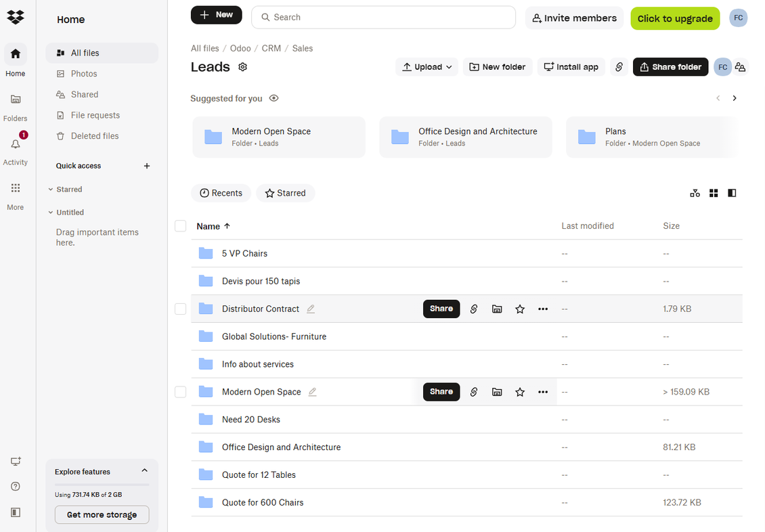This screenshot has height=532, width=765.
Task: Rename Distributor Contract via pencil icon
Action: [x=311, y=309]
